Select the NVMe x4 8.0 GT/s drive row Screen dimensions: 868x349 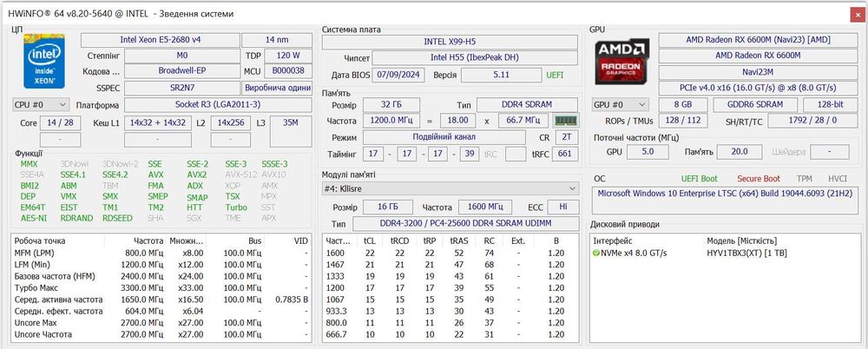724,254
